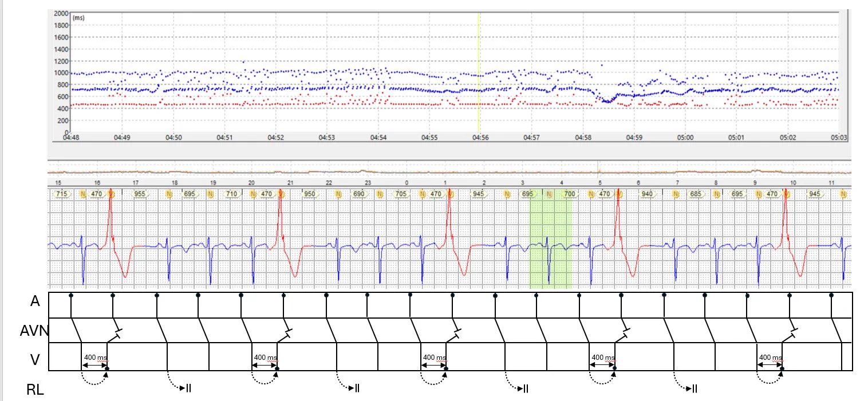This screenshot has width=868, height=401.
Task: Click the 2000 value on the y-axis
Action: click(61, 13)
